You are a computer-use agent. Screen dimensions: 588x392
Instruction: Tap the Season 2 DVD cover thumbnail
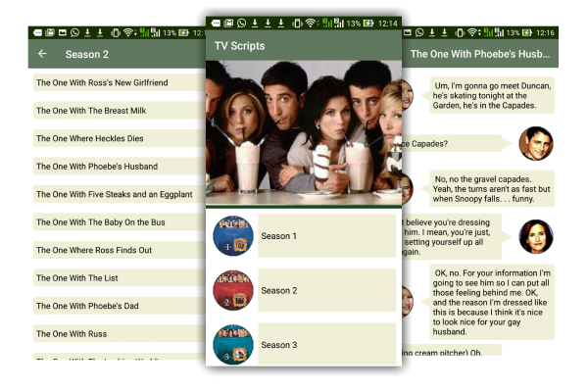(233, 290)
